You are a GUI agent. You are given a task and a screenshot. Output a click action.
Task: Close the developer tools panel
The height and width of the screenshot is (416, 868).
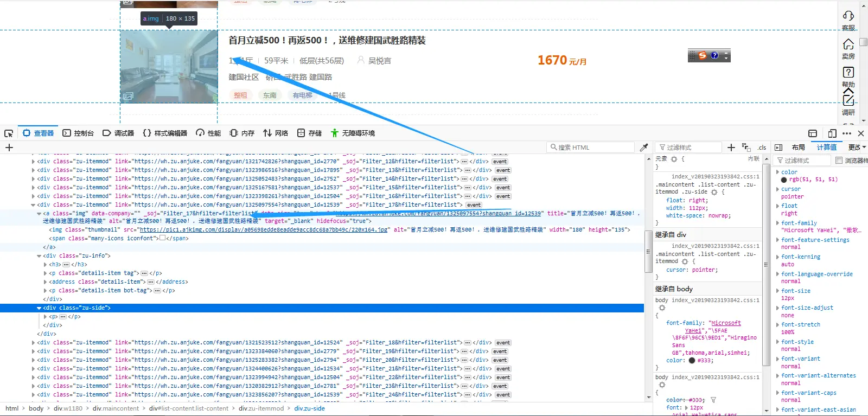pyautogui.click(x=861, y=133)
